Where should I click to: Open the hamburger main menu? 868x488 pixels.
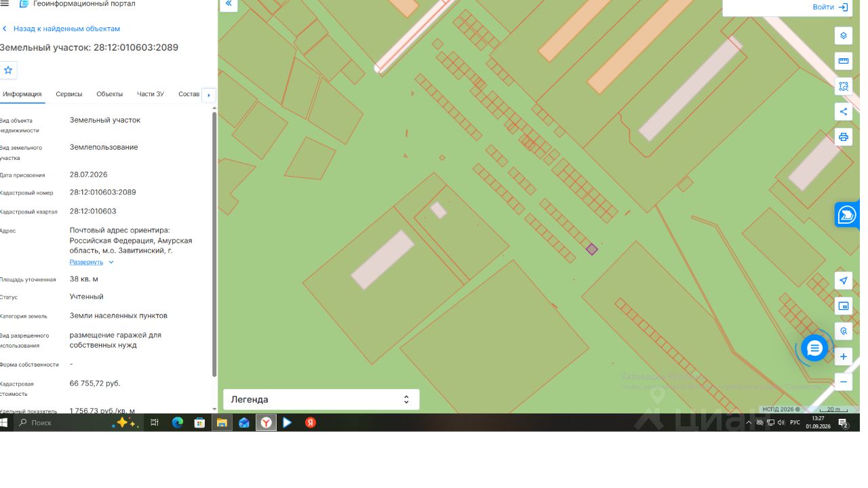5,3
